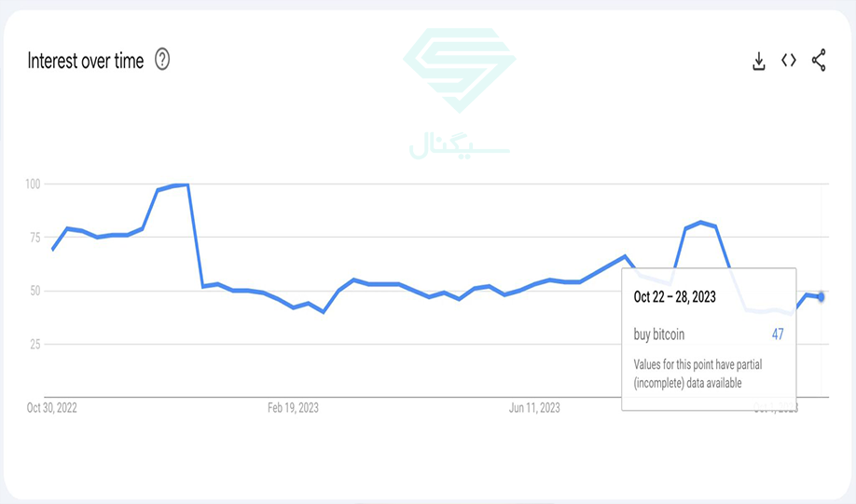856x504 pixels.
Task: Click the Oct 30, 2022 axis label
Action: (x=52, y=407)
